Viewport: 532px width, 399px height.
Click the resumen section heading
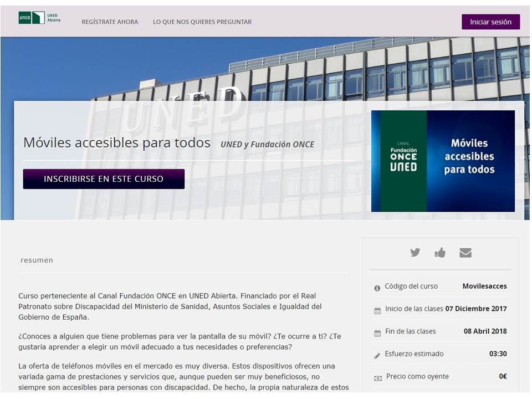pyautogui.click(x=37, y=260)
